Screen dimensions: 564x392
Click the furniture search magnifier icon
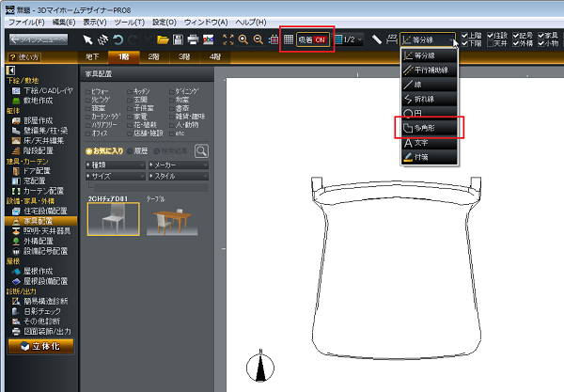[x=201, y=150]
